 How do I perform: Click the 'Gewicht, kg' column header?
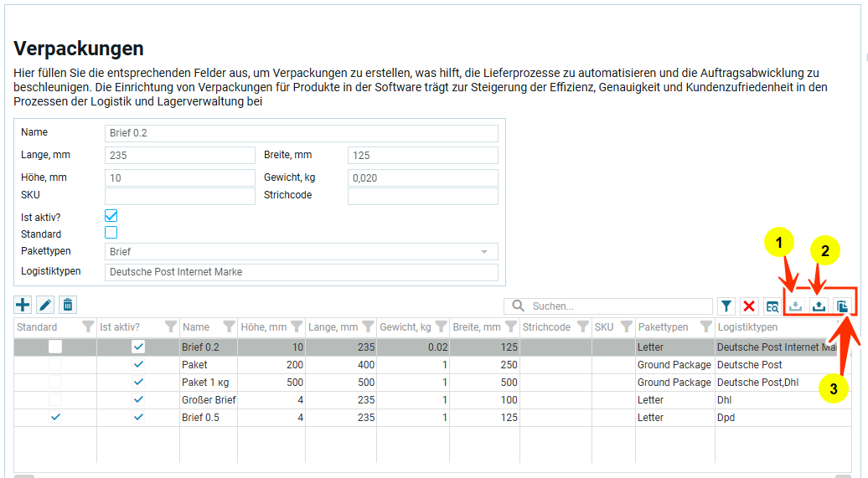coord(406,327)
